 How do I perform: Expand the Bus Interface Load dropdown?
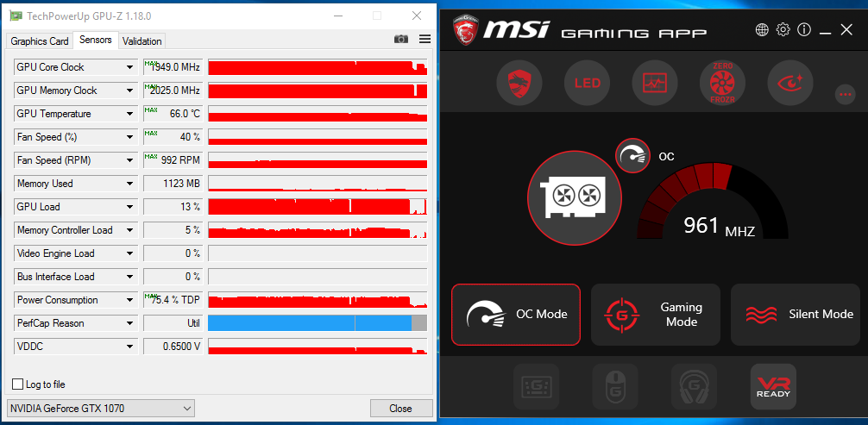click(x=130, y=277)
